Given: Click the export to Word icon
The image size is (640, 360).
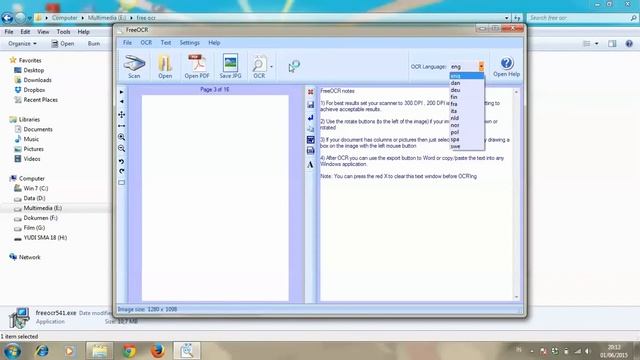Looking at the screenshot, I should click(311, 140).
